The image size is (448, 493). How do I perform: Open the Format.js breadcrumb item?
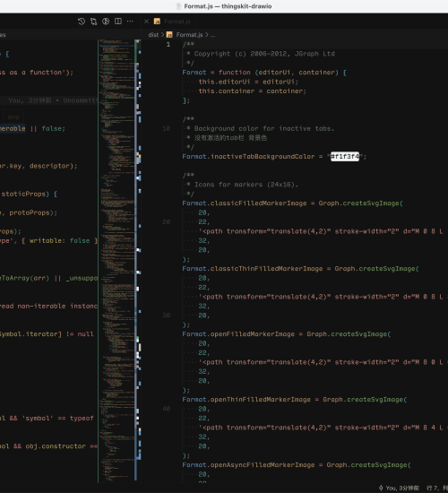tap(189, 35)
